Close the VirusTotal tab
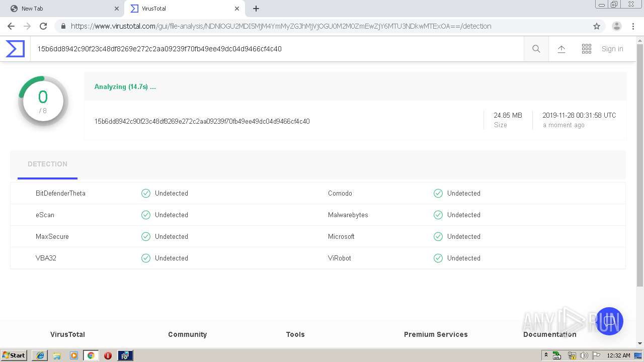644x362 pixels. [x=236, y=9]
